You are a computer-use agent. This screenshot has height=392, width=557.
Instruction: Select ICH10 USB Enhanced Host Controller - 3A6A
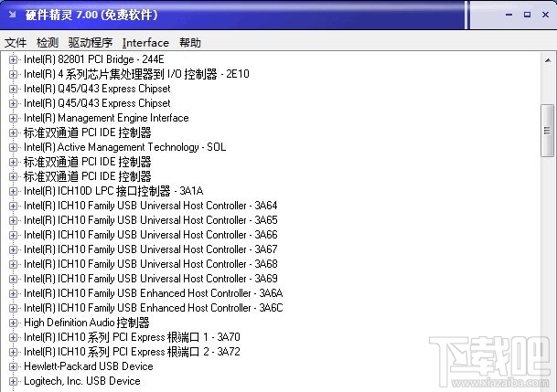(x=154, y=293)
